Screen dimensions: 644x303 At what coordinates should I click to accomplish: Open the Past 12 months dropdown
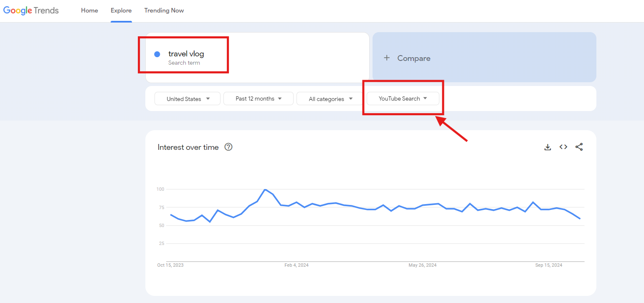pos(259,98)
